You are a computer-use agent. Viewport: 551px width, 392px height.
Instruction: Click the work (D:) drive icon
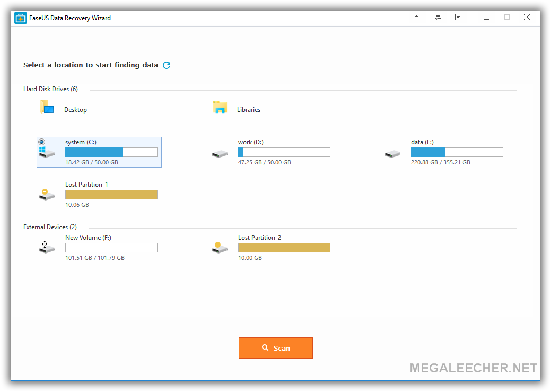(x=220, y=154)
